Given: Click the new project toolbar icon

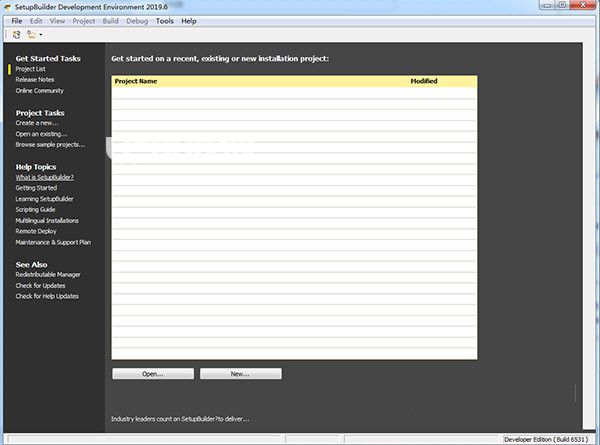Looking at the screenshot, I should tap(16, 34).
